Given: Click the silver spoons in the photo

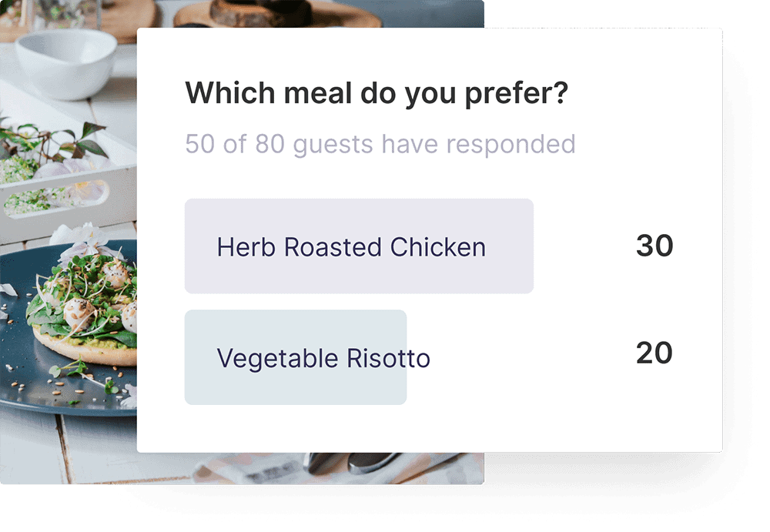Looking at the screenshot, I should (x=346, y=462).
